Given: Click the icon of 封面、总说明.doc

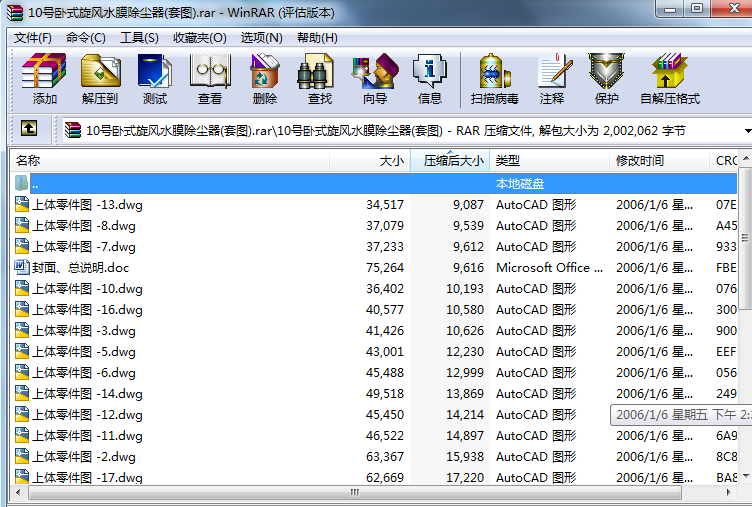Looking at the screenshot, I should (22, 267).
